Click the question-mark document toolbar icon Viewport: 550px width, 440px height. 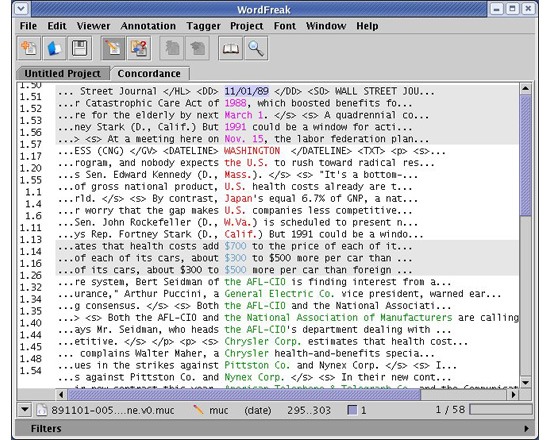[139, 48]
